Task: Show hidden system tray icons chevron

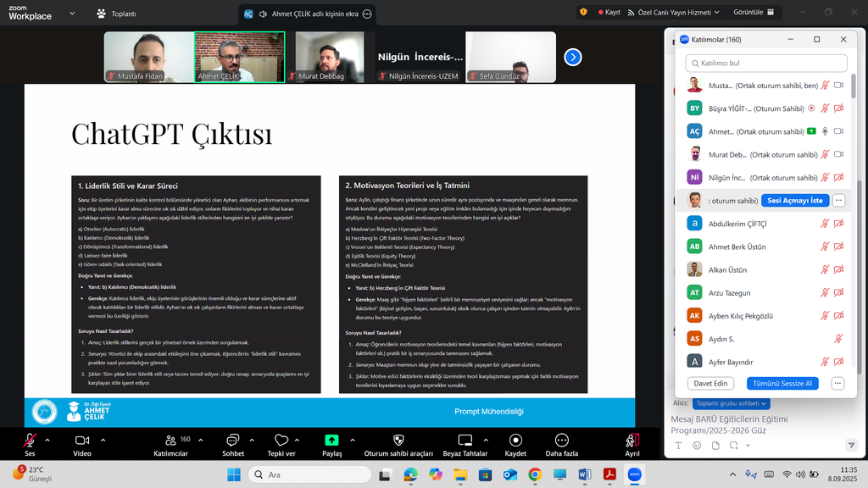Action: pos(732,474)
